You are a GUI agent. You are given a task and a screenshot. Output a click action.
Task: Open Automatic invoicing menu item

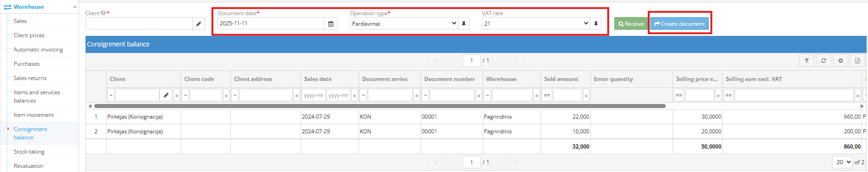point(38,50)
